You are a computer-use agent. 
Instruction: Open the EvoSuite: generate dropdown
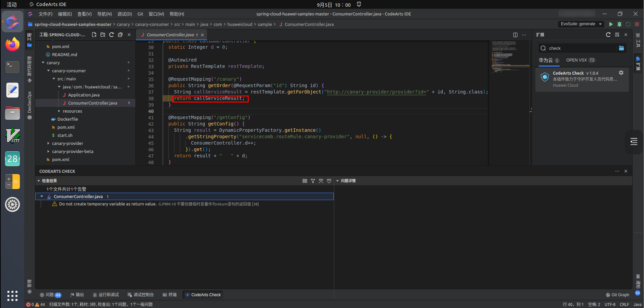(581, 24)
